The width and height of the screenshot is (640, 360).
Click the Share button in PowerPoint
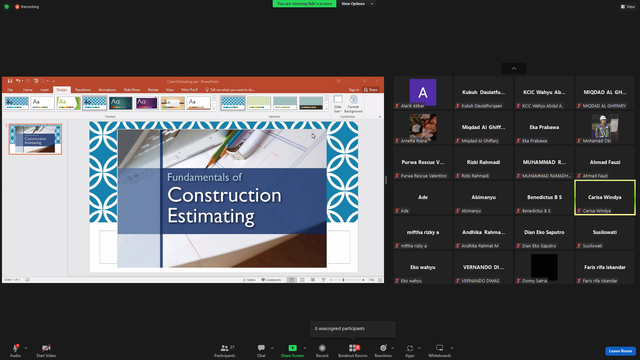371,90
